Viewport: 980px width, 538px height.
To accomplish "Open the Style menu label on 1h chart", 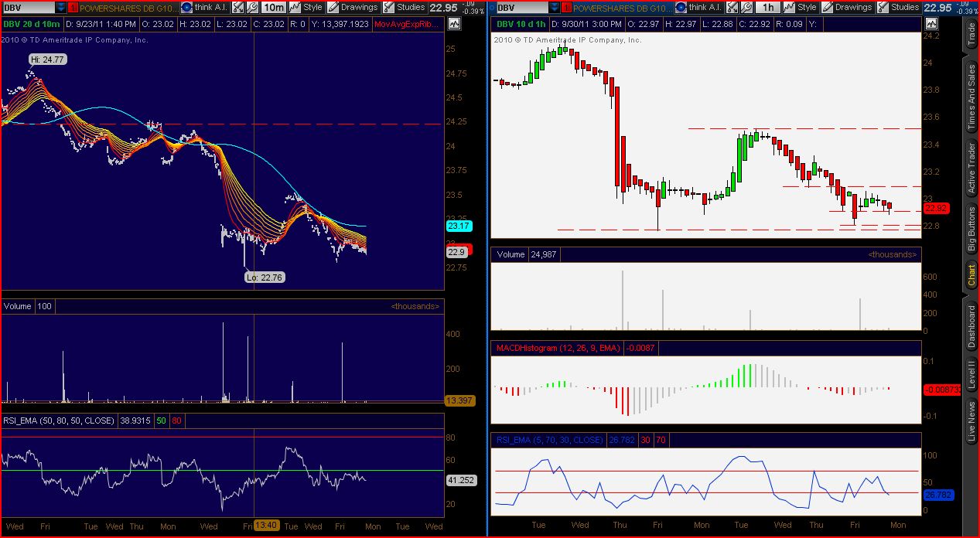I will pos(808,7).
